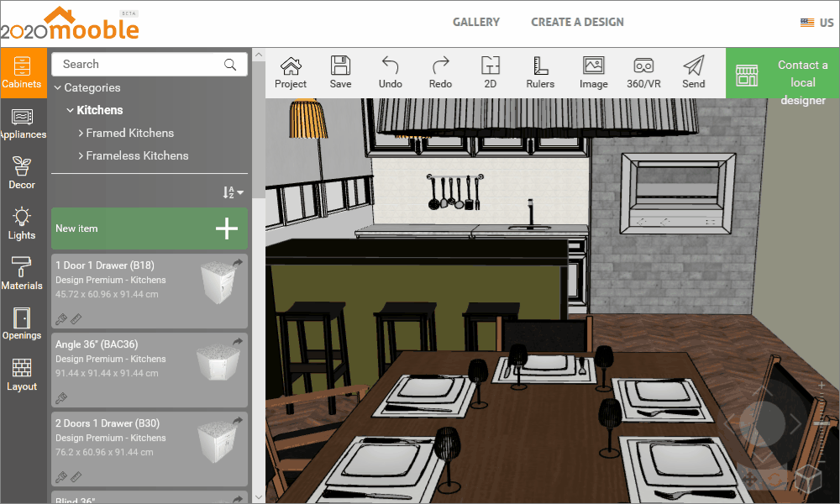Select the move pan mode icon
840x504 pixels.
click(x=749, y=479)
